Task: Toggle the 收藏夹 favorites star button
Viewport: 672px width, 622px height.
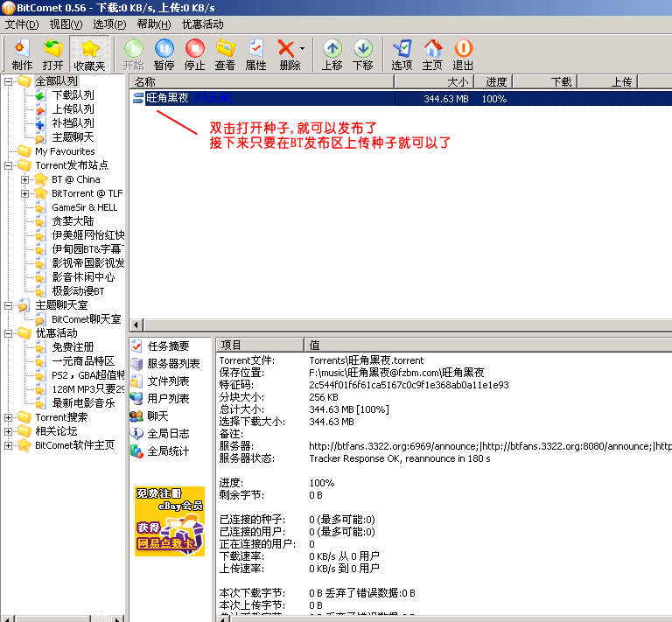Action: tap(89, 53)
